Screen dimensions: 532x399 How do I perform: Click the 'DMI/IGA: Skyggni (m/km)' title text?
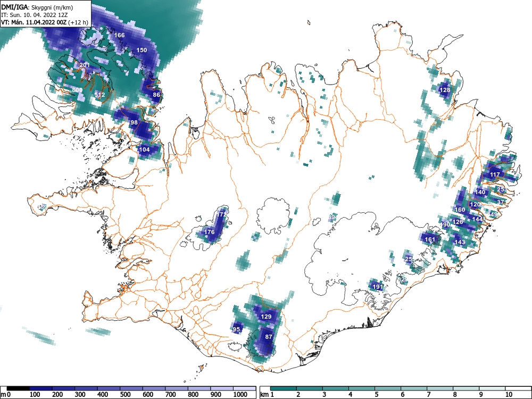[37, 7]
